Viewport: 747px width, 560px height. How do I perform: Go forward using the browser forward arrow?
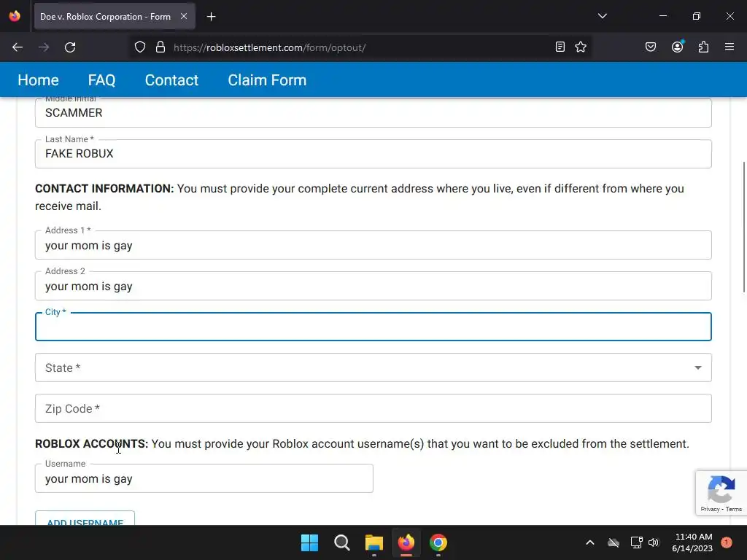(44, 47)
